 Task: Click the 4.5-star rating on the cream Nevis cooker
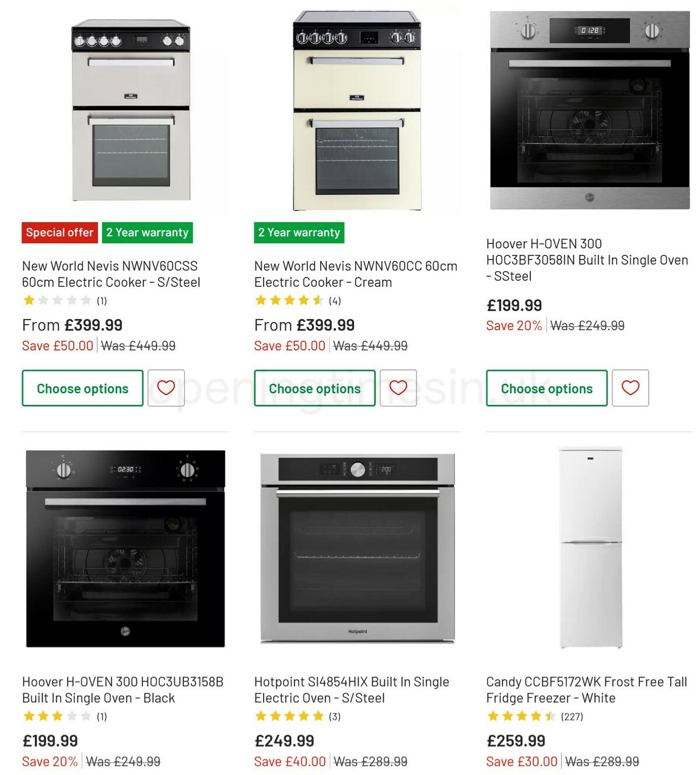click(289, 300)
